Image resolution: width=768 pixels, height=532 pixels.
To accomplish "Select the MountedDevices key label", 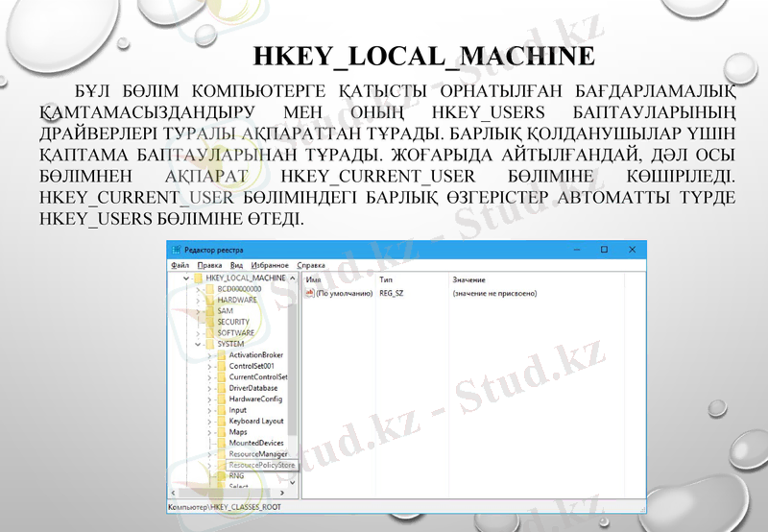I will pyautogui.click(x=256, y=443).
